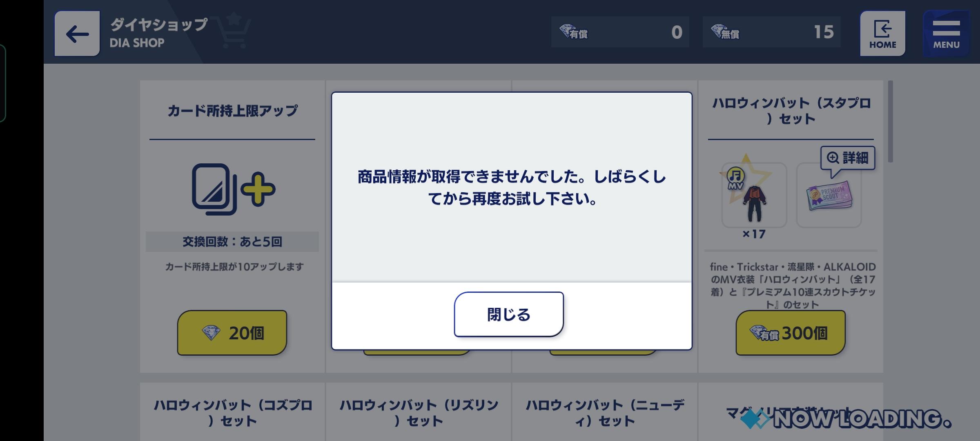Viewport: 980px width, 441px height.
Task: Select the ハロウィンバット(コズプロ) set card
Action: [233, 412]
